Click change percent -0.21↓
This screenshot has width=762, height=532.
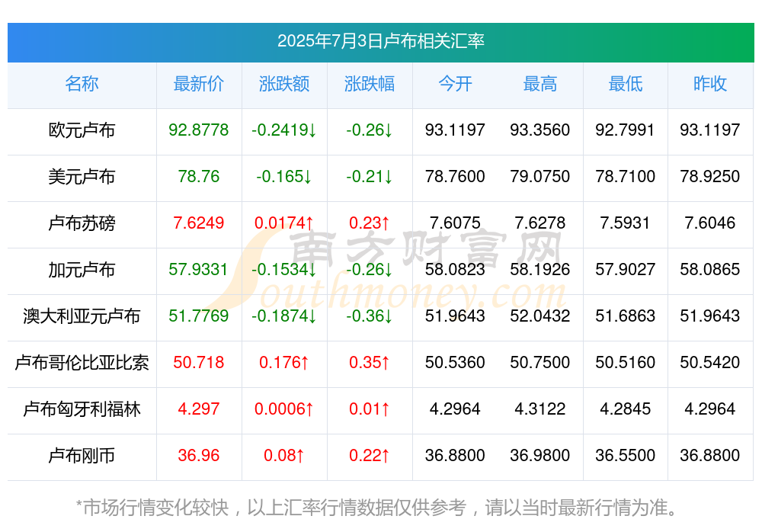click(370, 177)
